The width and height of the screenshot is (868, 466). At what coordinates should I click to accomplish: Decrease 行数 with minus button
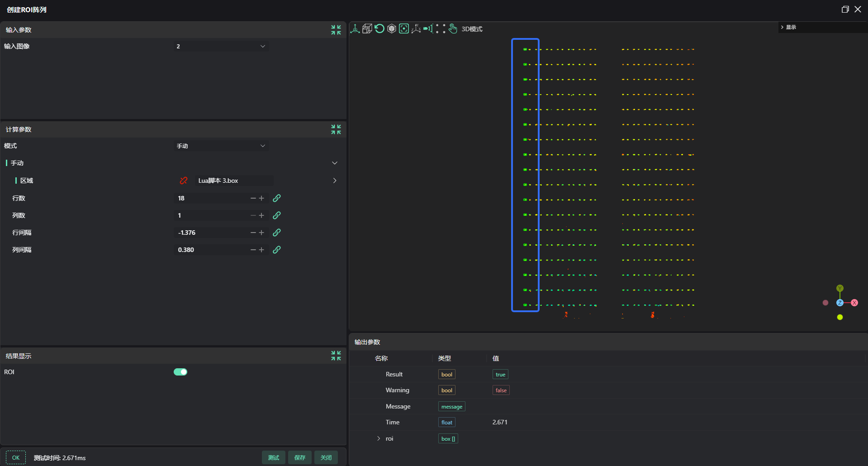[253, 198]
